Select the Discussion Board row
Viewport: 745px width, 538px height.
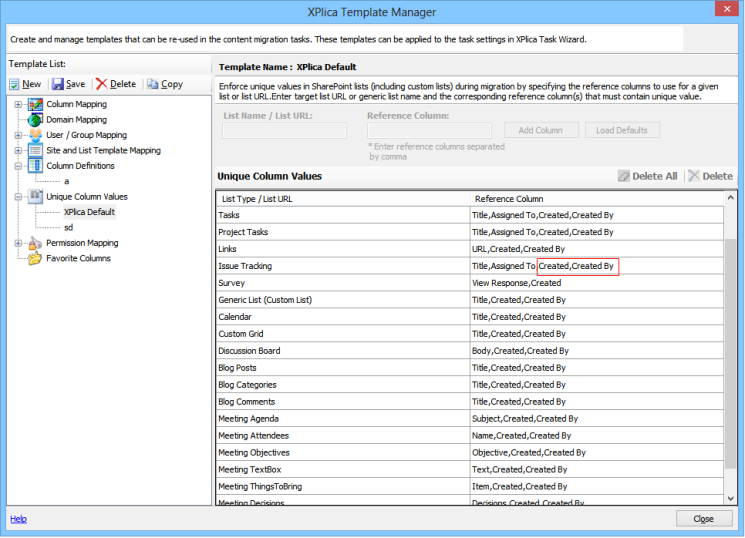[470, 351]
